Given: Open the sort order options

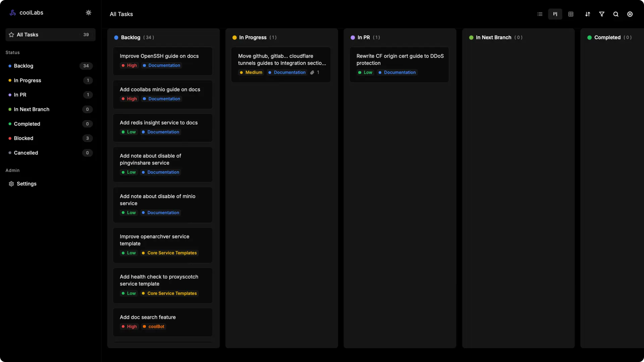Looking at the screenshot, I should (588, 14).
